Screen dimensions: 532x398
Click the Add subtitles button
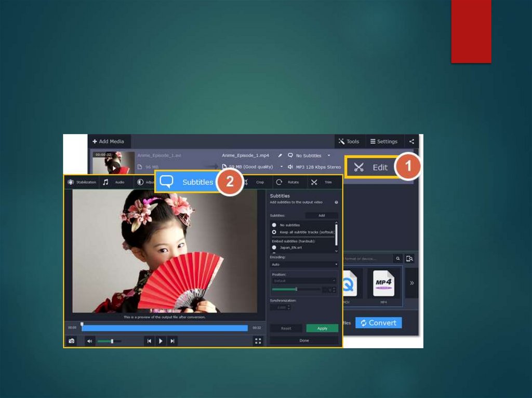[322, 216]
